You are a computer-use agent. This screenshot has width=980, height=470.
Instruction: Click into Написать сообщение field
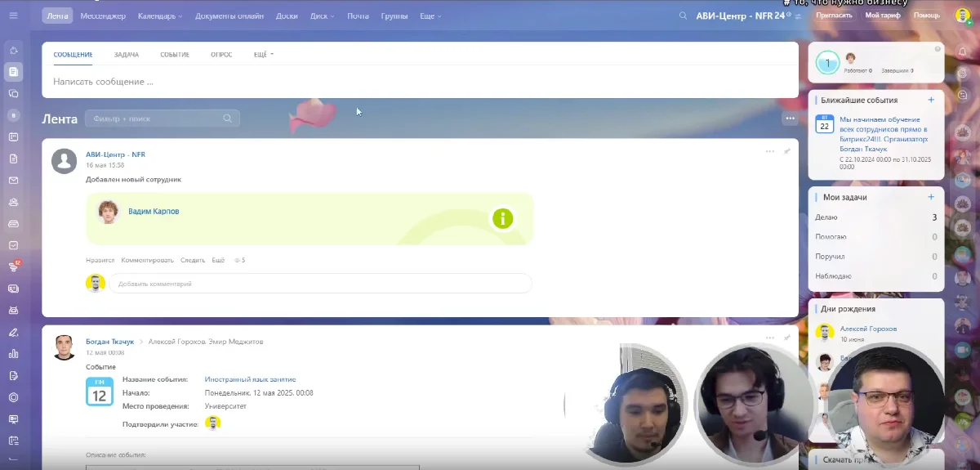coord(420,82)
